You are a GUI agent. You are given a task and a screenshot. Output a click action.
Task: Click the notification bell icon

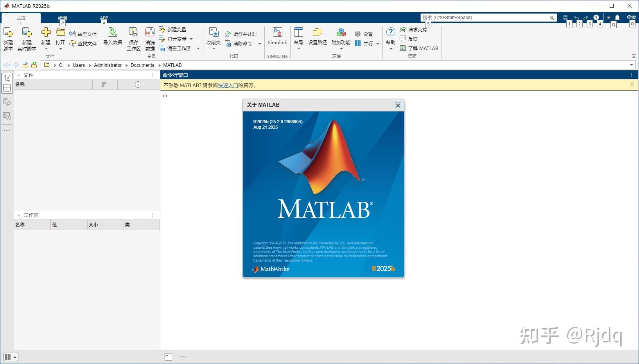coord(617,18)
